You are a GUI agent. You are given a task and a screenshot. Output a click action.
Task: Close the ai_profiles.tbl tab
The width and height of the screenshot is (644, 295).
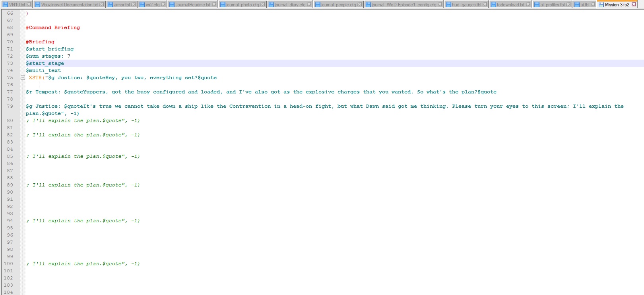pyautogui.click(x=568, y=4)
